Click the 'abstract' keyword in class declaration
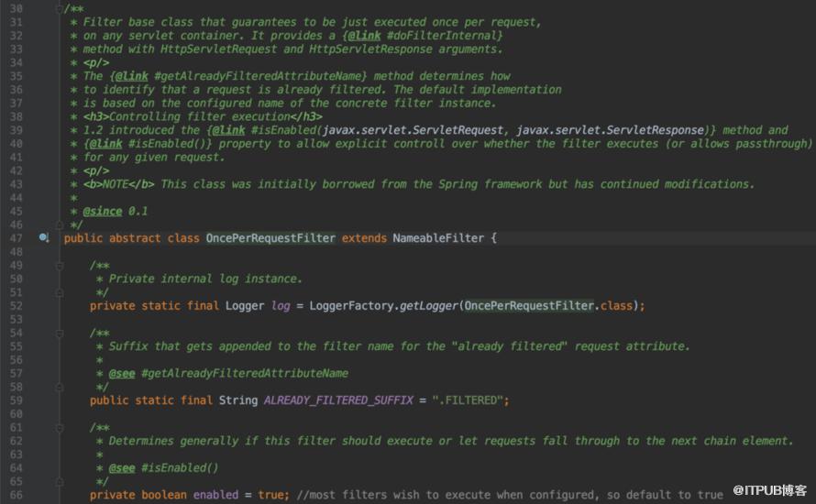This screenshot has width=816, height=504. click(x=135, y=238)
